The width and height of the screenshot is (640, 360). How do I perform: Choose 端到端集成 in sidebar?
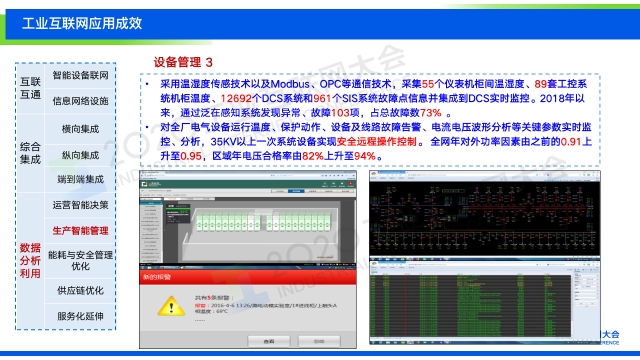80,179
